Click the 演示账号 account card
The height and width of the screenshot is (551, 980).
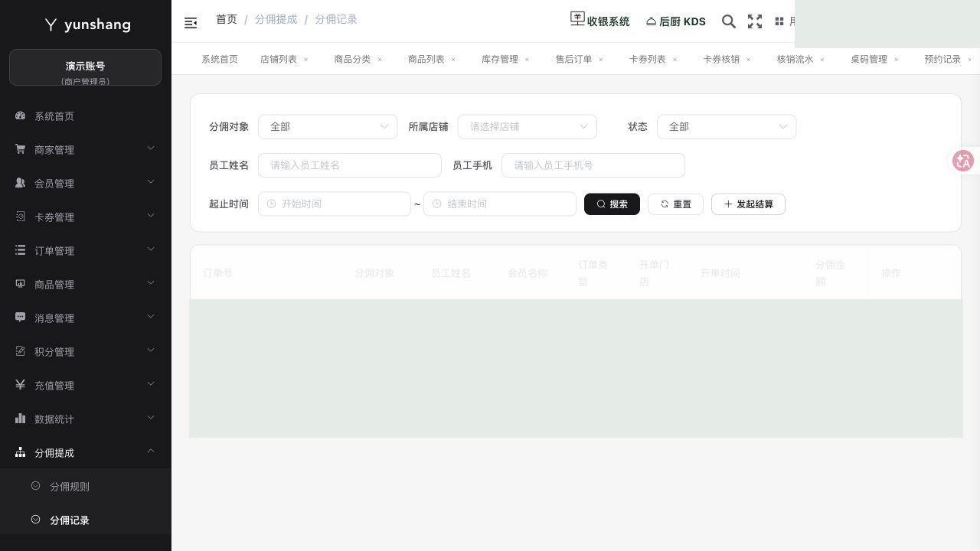click(85, 67)
